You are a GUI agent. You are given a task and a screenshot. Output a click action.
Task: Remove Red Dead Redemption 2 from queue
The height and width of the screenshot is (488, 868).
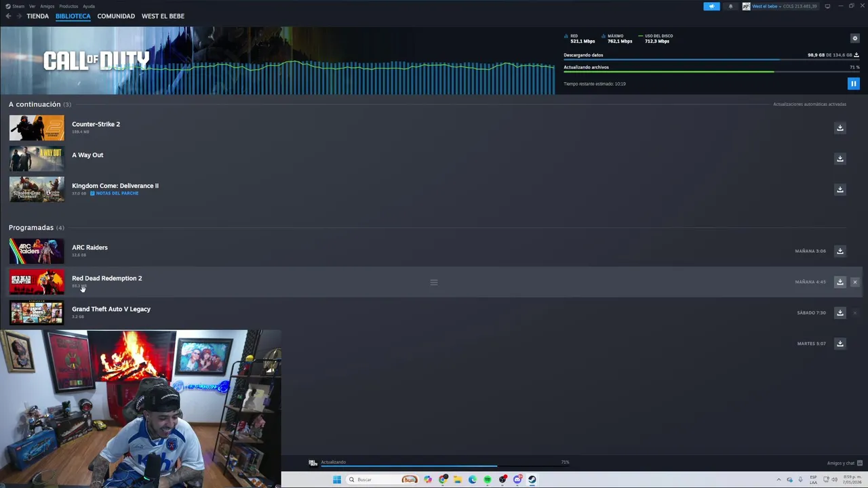854,282
